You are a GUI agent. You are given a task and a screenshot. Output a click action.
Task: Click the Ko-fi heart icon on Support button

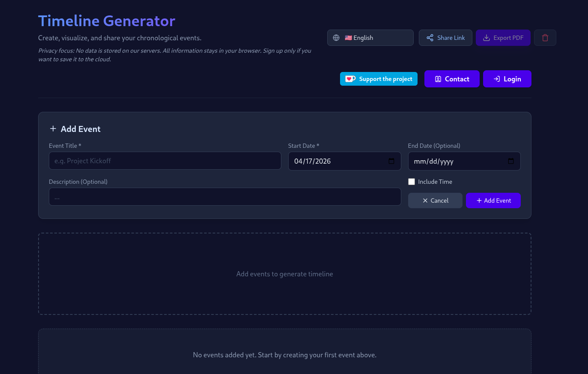coord(350,79)
